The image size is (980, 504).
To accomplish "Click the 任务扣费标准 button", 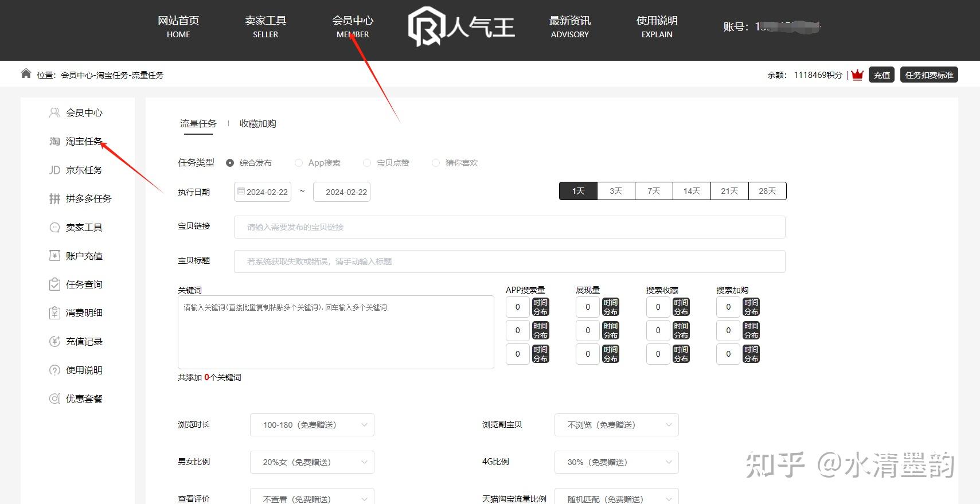I will point(929,75).
